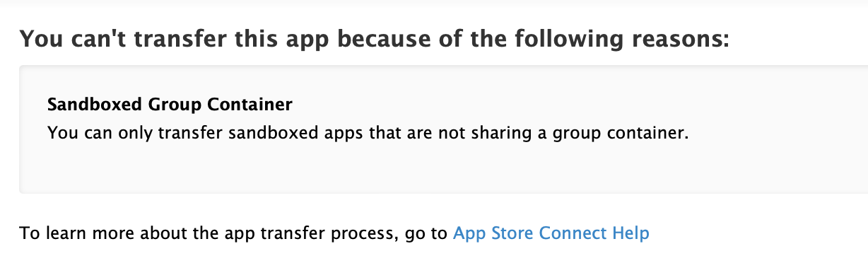Click the sandboxed apps explanation sentence

click(x=368, y=132)
